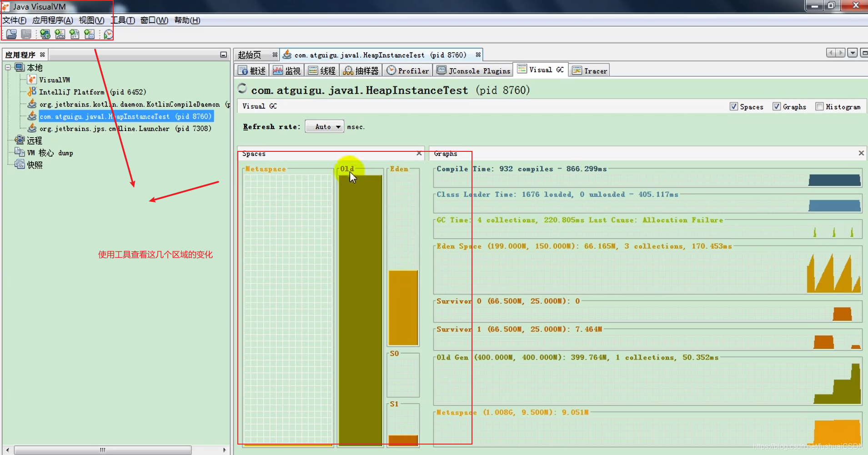This screenshot has width=868, height=455.
Task: Close the 起始页 tab
Action: pos(275,55)
